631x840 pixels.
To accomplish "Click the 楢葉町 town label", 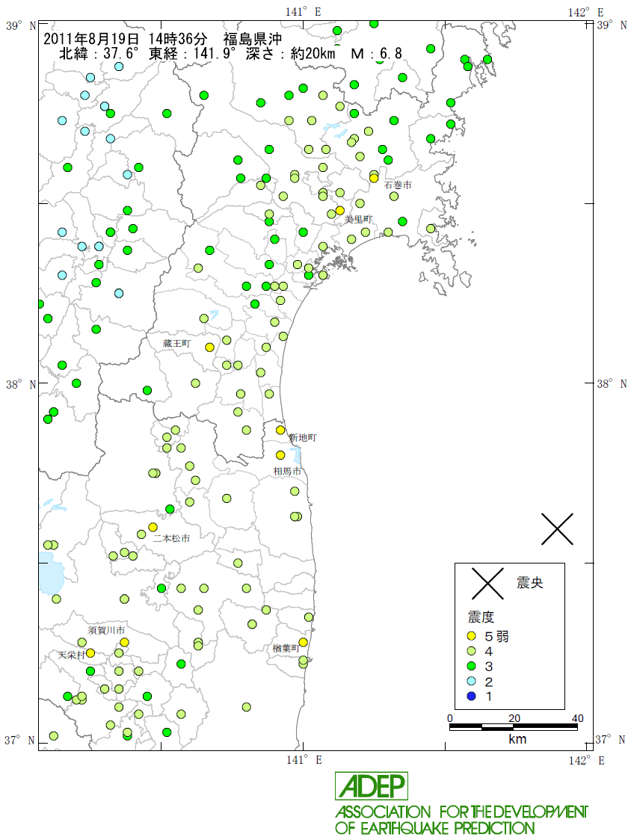I will click(x=285, y=648).
